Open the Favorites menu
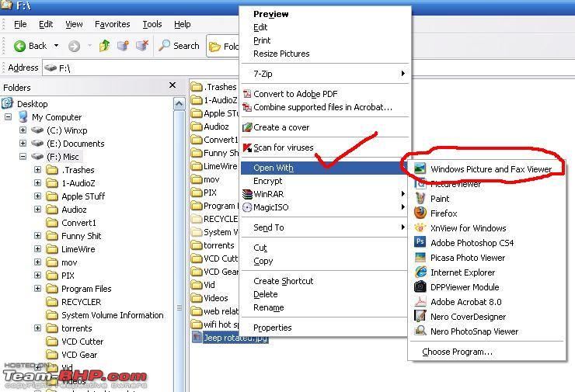 pos(112,24)
